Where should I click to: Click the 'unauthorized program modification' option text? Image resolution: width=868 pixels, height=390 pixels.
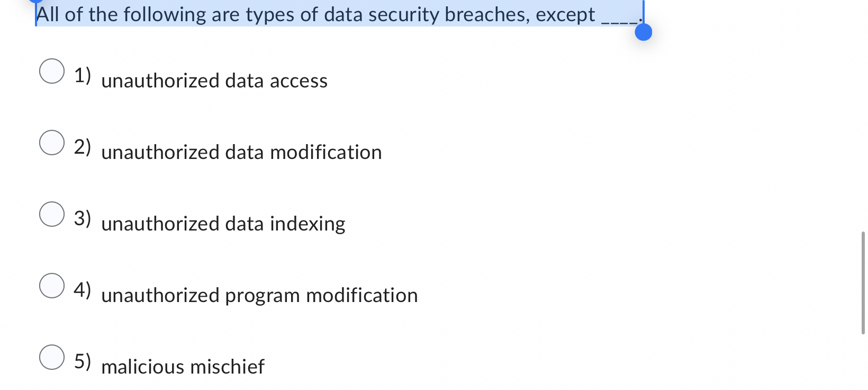[259, 295]
